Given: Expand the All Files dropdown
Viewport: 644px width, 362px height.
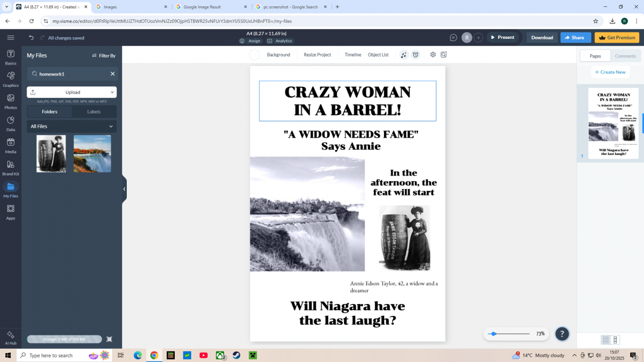Looking at the screenshot, I should [111, 127].
